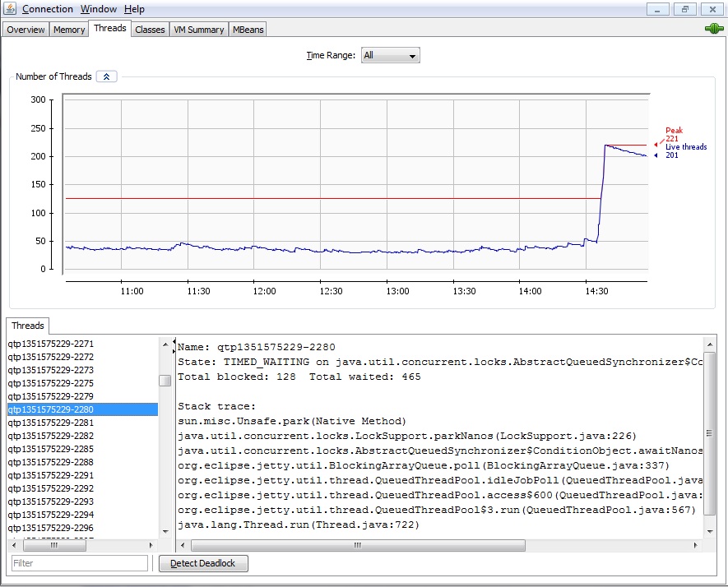Switch to the Memory tab
The image size is (728, 587).
pyautogui.click(x=69, y=30)
